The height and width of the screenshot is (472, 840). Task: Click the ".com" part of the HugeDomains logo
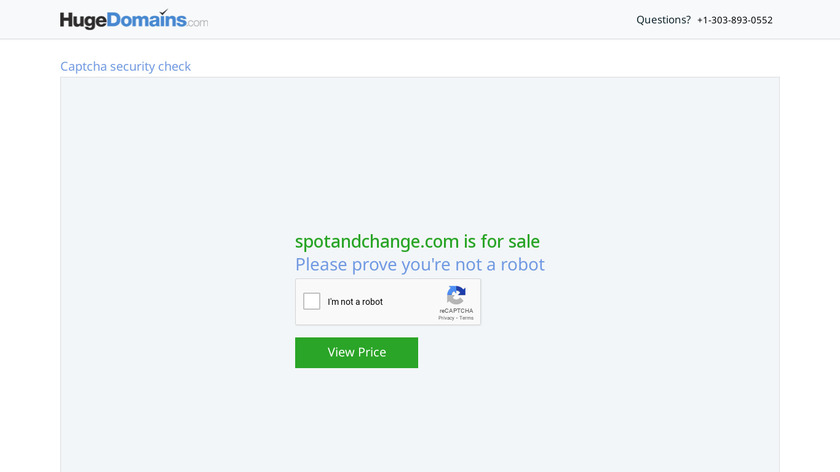click(197, 22)
